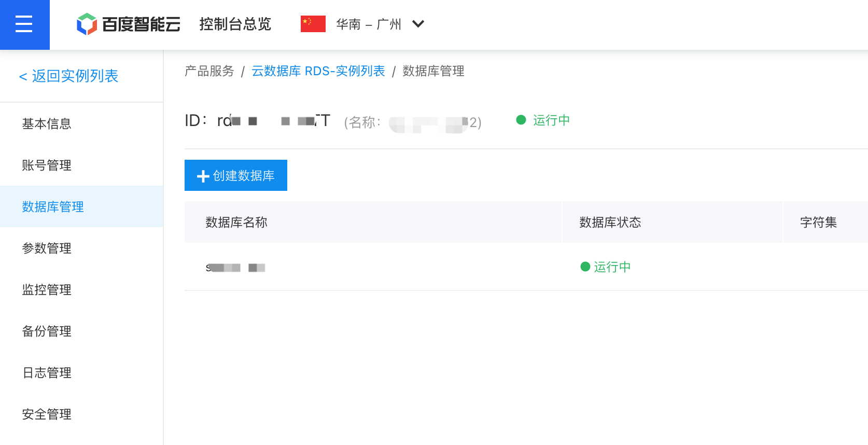Open the 华南-广州 region selector
868x445 pixels.
pyautogui.click(x=369, y=24)
